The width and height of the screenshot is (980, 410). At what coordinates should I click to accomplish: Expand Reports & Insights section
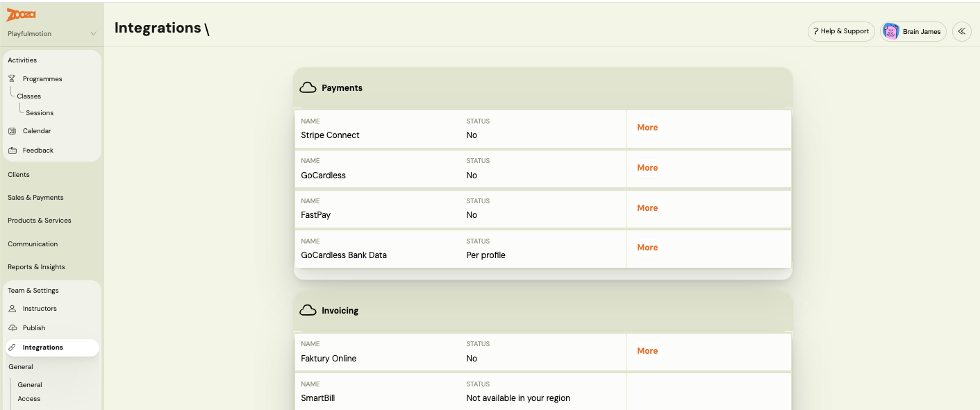point(36,266)
